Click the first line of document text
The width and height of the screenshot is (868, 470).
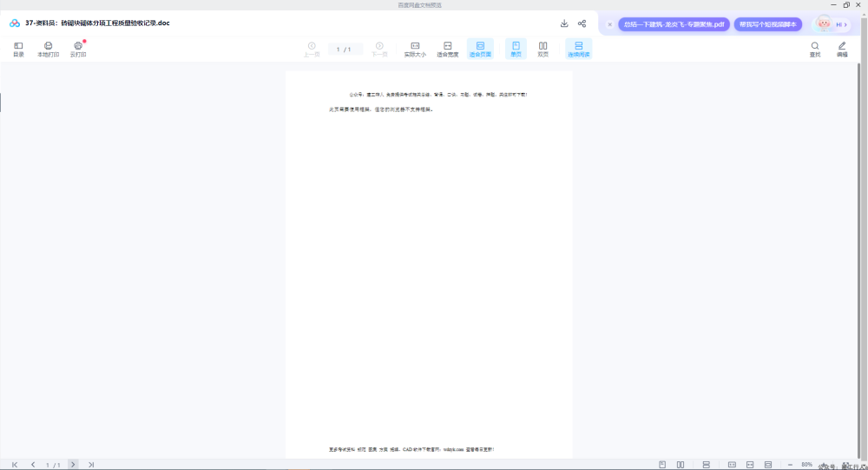[x=438, y=95]
